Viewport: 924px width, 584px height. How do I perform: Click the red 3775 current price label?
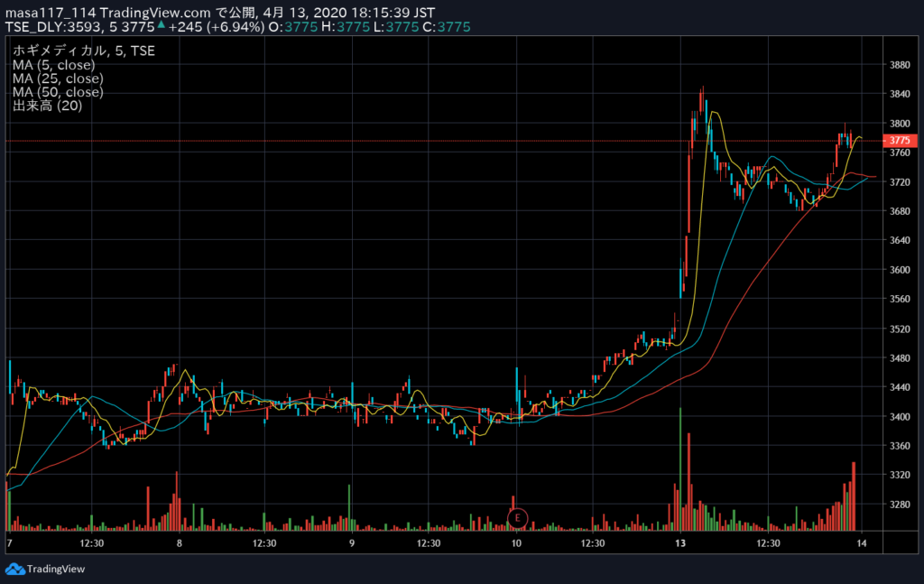click(900, 140)
